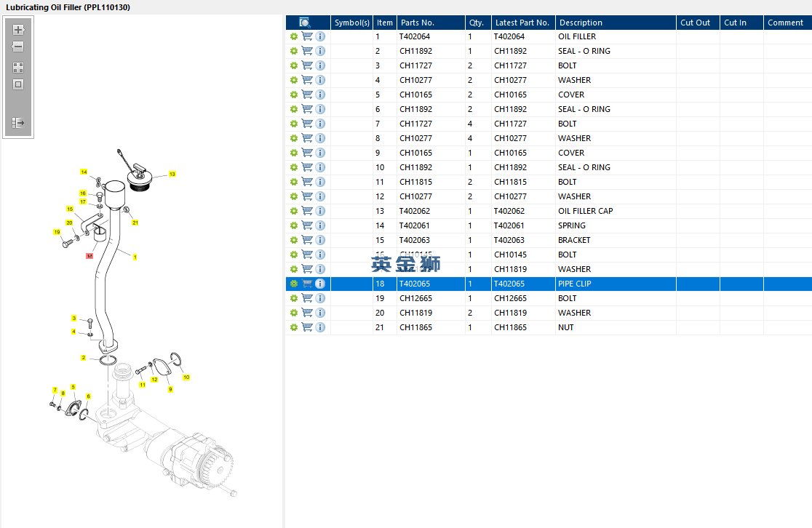The width and height of the screenshot is (812, 528).
Task: Click the highlighted red callout 18
Action: coord(89,256)
